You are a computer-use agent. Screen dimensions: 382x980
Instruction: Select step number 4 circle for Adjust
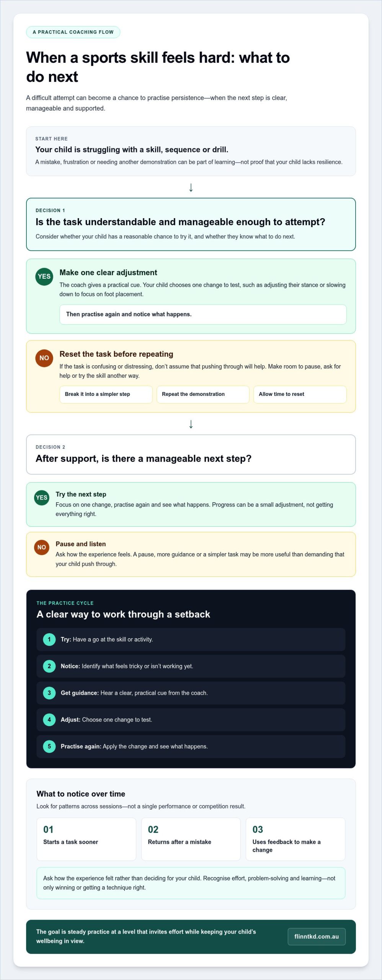point(49,720)
